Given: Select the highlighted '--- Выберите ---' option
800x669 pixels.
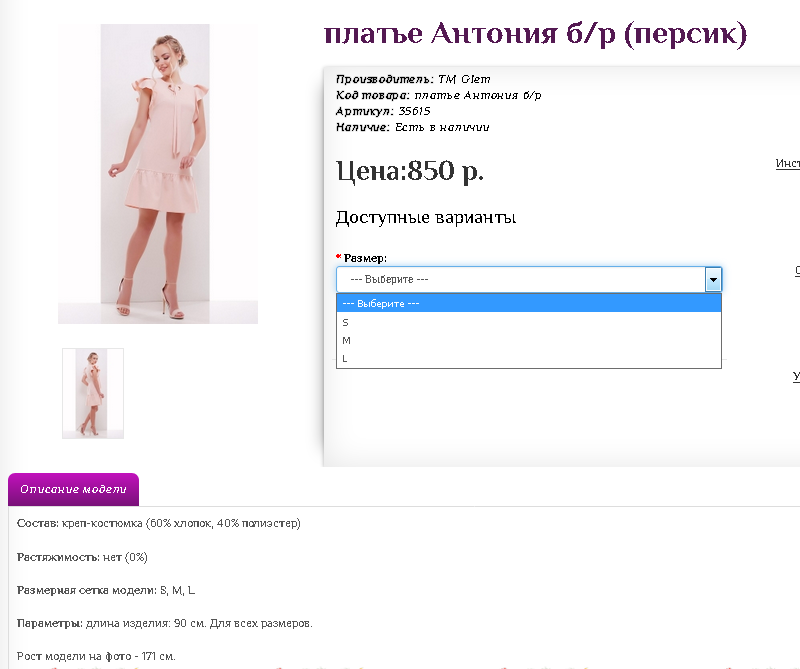Looking at the screenshot, I should [529, 304].
